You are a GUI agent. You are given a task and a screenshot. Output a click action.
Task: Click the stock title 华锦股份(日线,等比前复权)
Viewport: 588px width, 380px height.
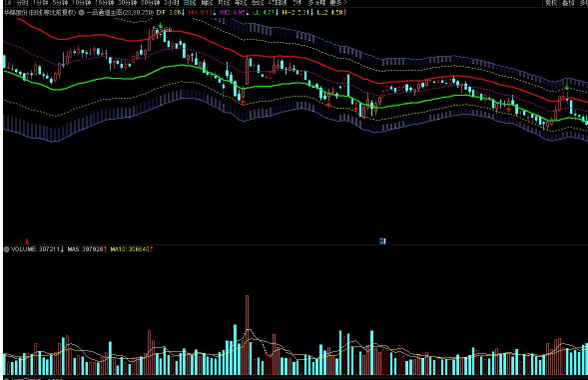pos(40,12)
